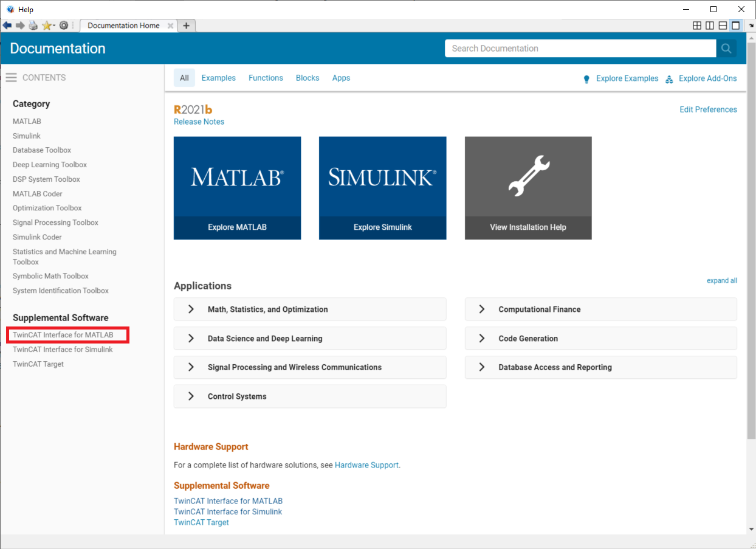This screenshot has height=549, width=756.
Task: Switch to the Examples tab
Action: pyautogui.click(x=218, y=78)
